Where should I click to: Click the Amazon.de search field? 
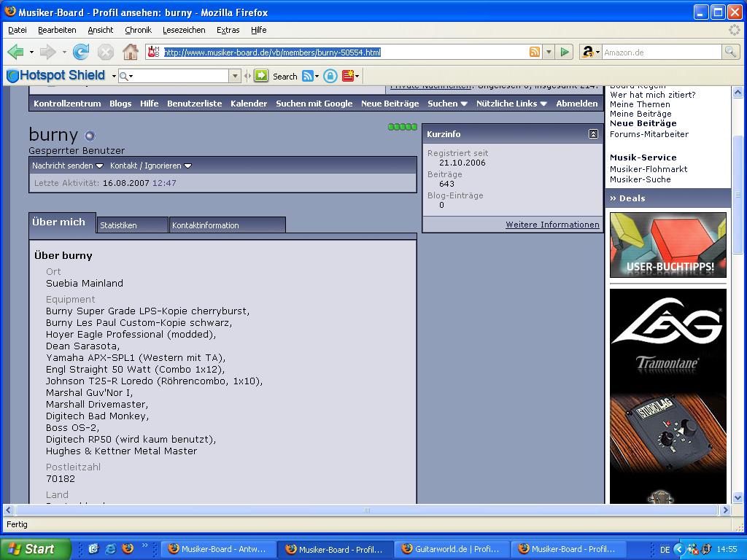pos(662,52)
